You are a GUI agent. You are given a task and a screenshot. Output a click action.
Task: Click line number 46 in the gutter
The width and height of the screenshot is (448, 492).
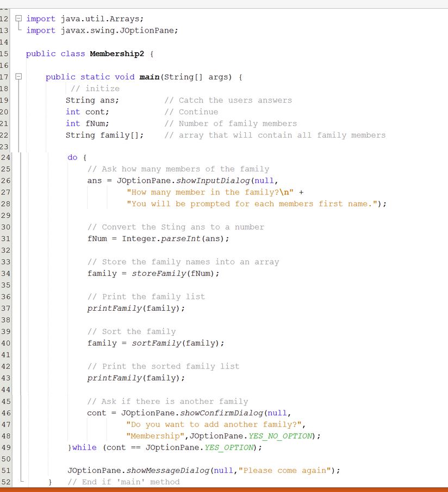coord(6,413)
